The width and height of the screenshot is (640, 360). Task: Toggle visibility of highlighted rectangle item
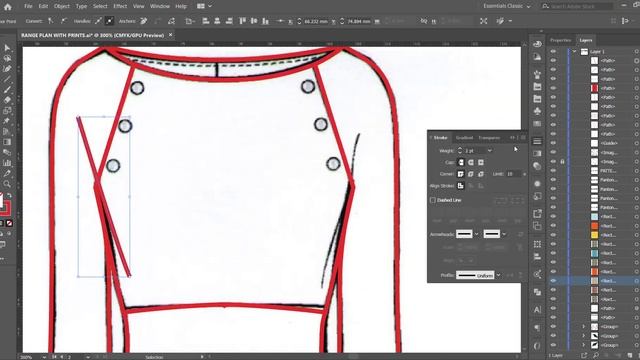[x=553, y=281]
